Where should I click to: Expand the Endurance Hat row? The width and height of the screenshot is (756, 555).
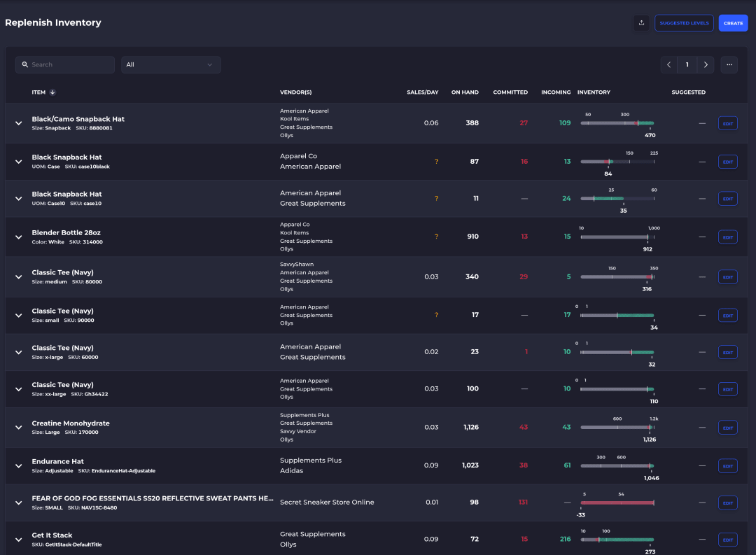pyautogui.click(x=18, y=466)
